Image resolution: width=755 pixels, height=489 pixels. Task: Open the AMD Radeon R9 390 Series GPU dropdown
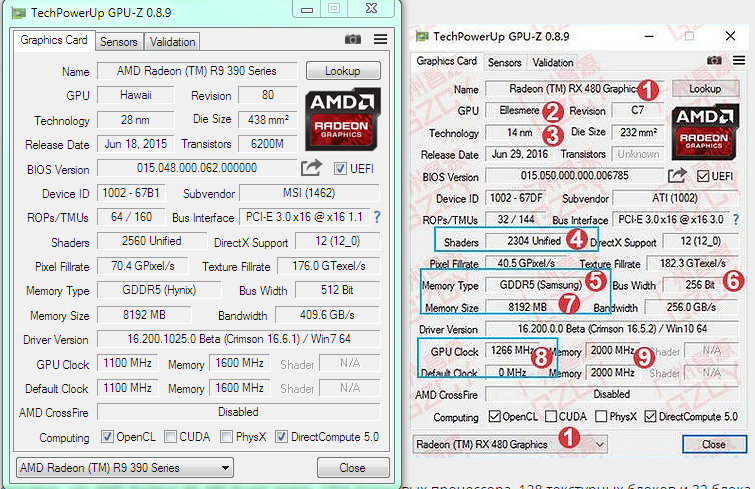pos(125,467)
